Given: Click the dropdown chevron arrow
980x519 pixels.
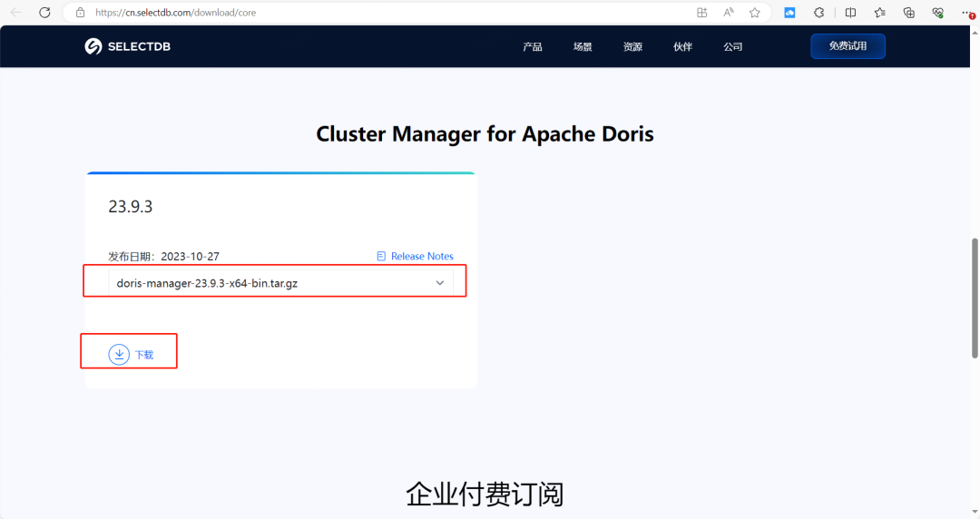Looking at the screenshot, I should click(x=440, y=283).
